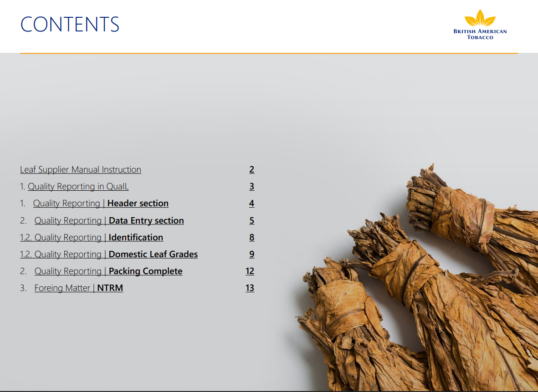538x392 pixels.
Task: Go to the Header section entry
Action: pyautogui.click(x=101, y=204)
